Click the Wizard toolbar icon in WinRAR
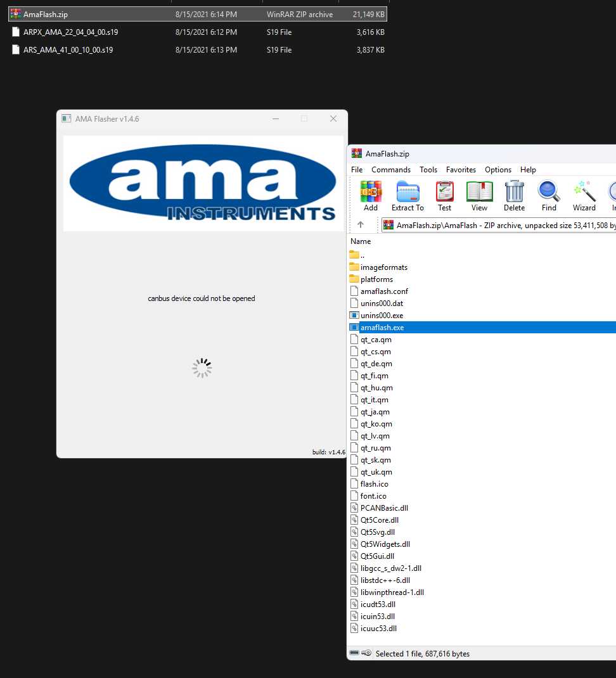 coord(584,191)
